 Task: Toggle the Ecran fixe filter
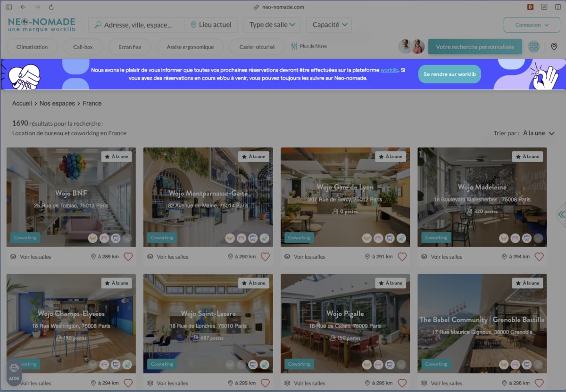pos(130,47)
